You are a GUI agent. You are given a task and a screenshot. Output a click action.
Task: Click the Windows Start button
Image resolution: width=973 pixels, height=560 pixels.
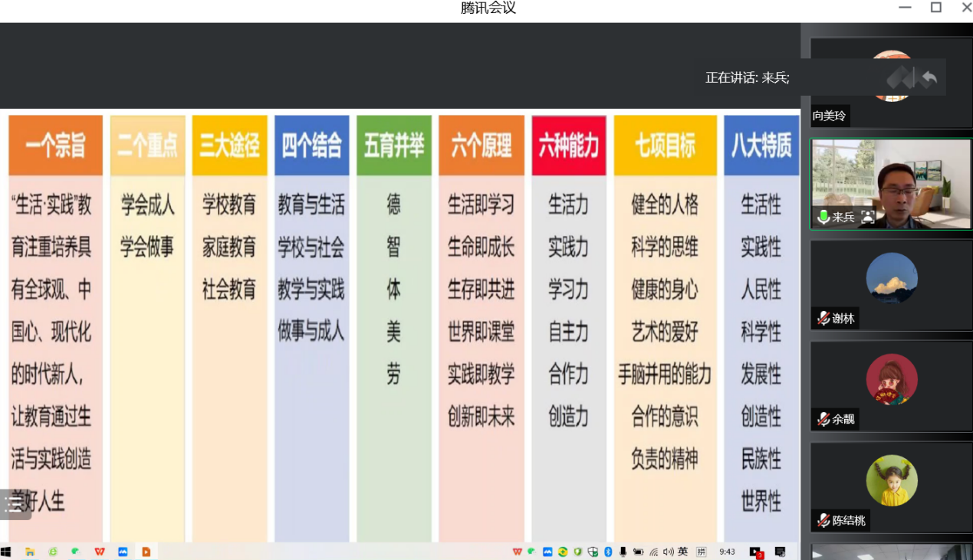point(6,552)
